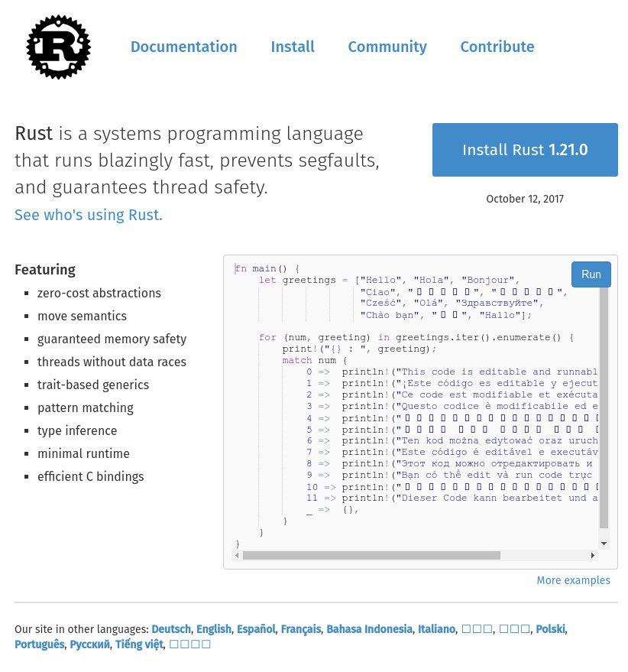
Task: Open the More examples link
Action: coord(573,579)
